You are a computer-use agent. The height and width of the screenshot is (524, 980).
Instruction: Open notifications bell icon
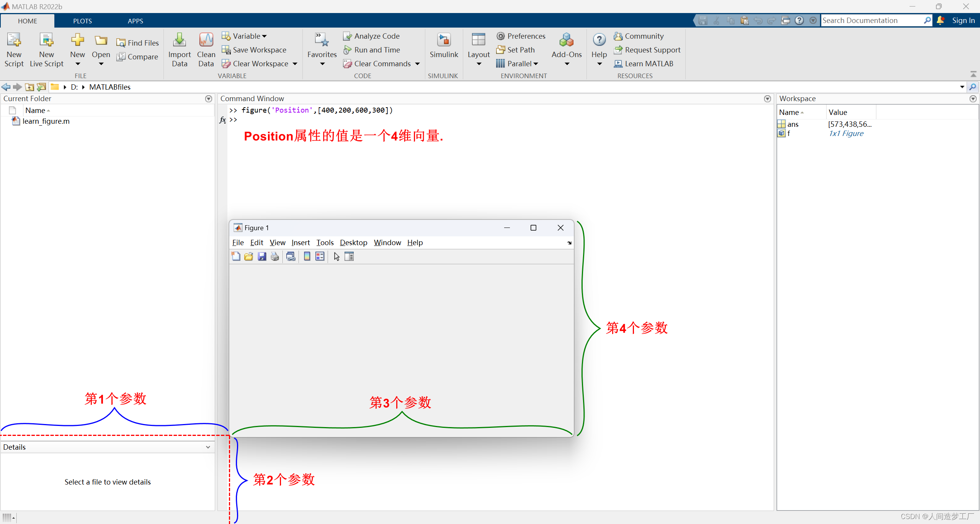click(940, 20)
